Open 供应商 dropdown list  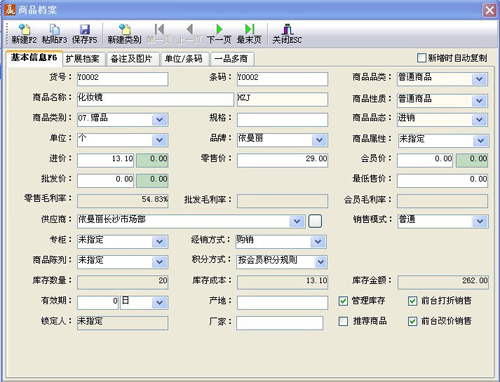297,221
